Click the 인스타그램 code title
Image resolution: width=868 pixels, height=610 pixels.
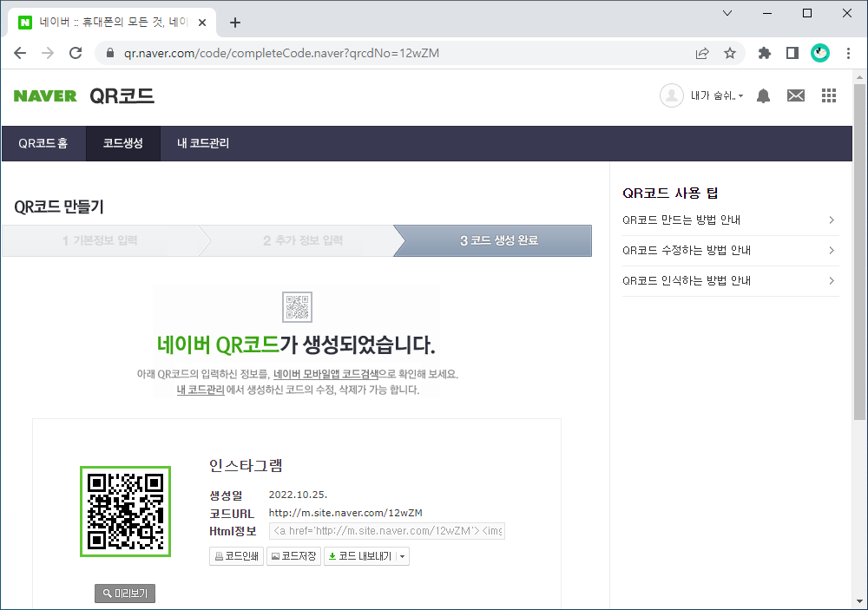point(246,465)
